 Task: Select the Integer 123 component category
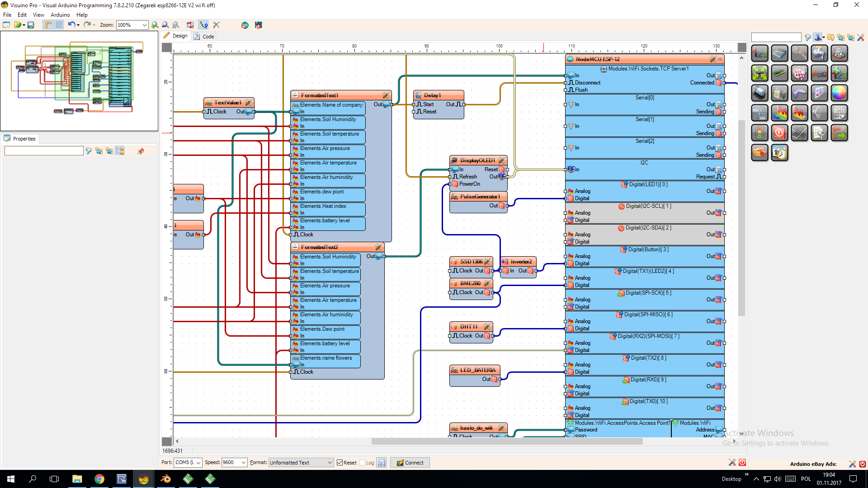(760, 53)
